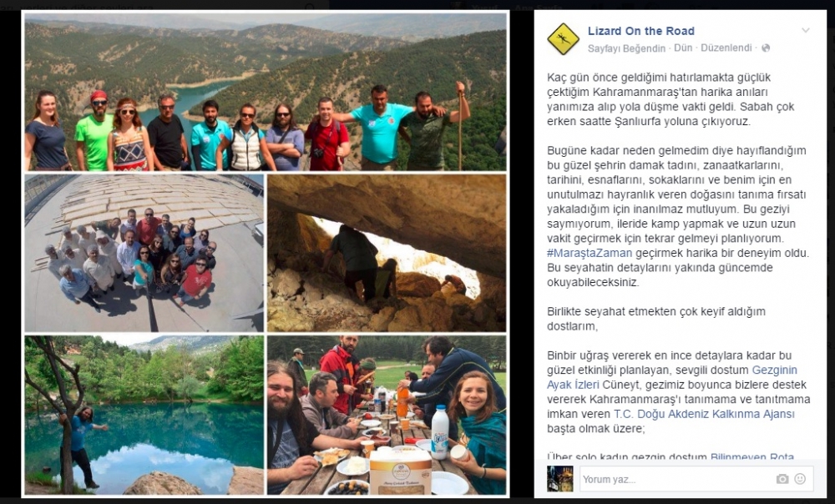This screenshot has height=504, width=835.
Task: Click the Lizard On the Road page logo
Action: pos(563,39)
